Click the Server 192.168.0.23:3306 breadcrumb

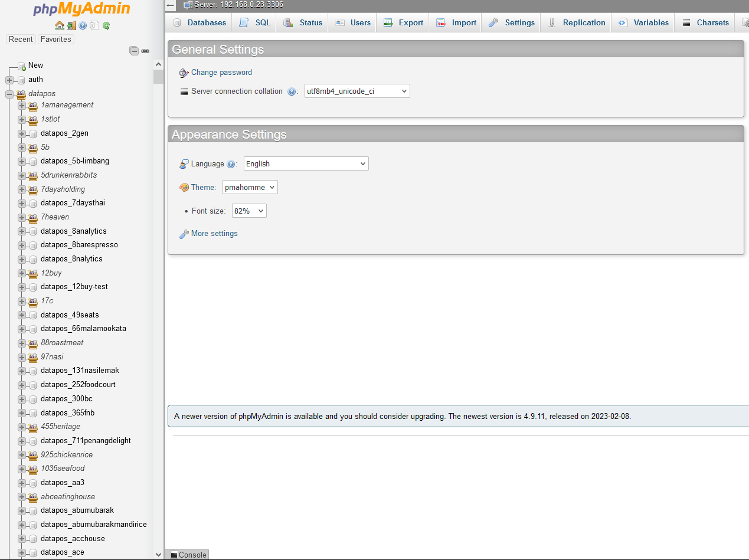point(239,5)
